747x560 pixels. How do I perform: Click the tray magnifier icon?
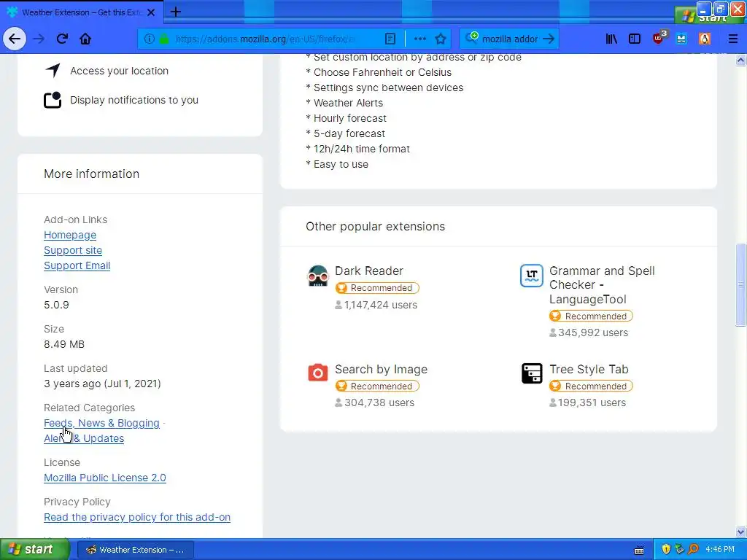pos(694,550)
